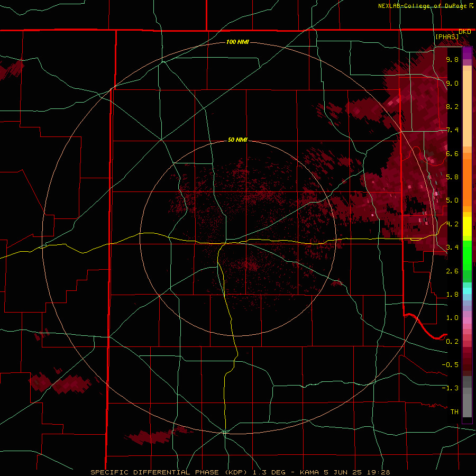The width and height of the screenshot is (476, 476).
Task: Click the 100 NMI range ring label
Action: [237, 42]
